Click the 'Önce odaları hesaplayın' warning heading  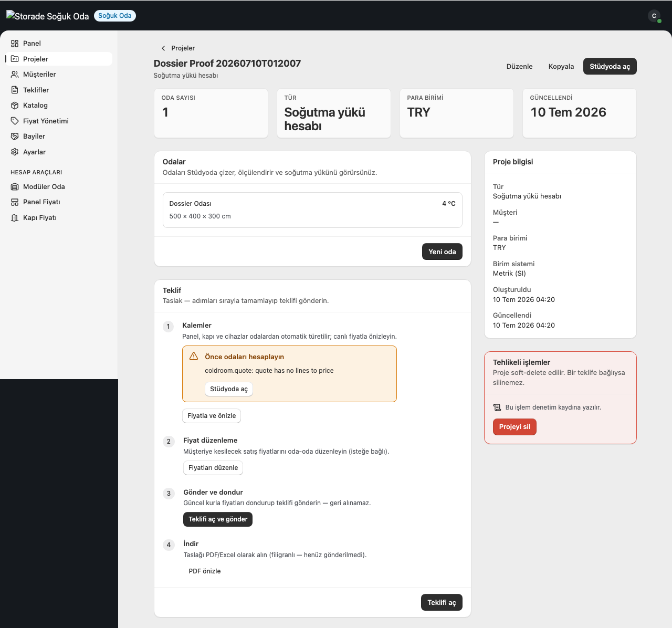click(x=244, y=357)
